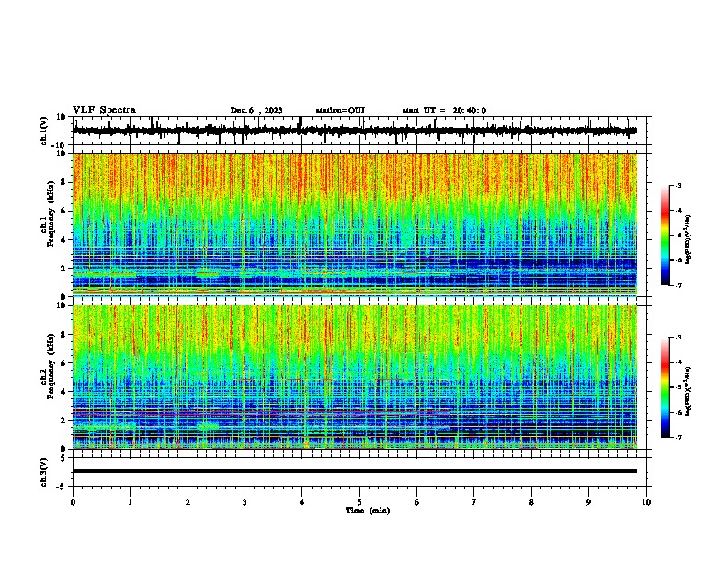Viewport: 728px width, 563px height.
Task: Click the "5" tick on the Time axis
Action: (x=359, y=502)
